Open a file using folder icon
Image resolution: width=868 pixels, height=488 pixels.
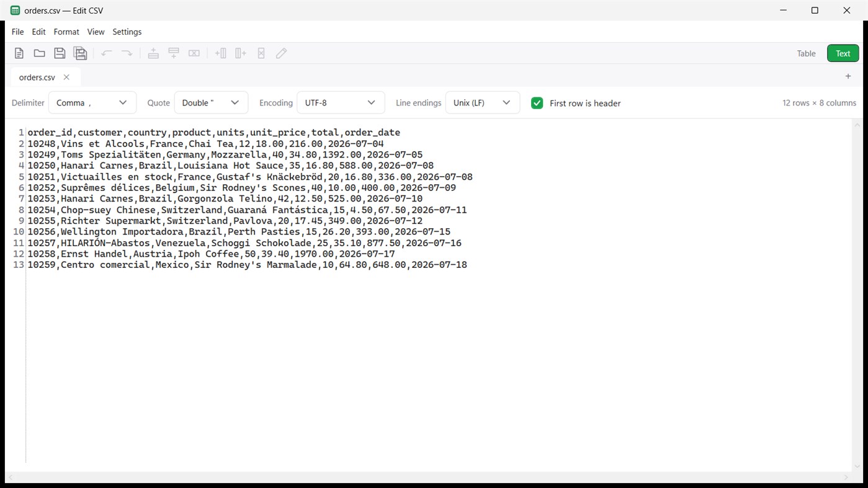39,53
